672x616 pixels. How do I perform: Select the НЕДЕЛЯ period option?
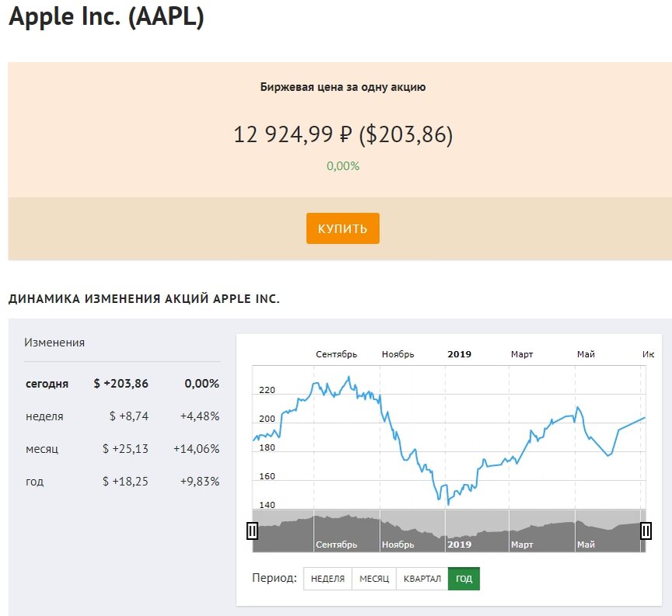pos(327,579)
